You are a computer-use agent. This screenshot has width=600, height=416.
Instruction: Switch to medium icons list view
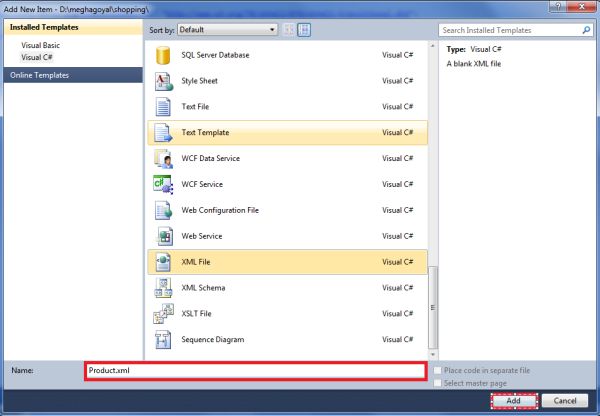point(304,30)
